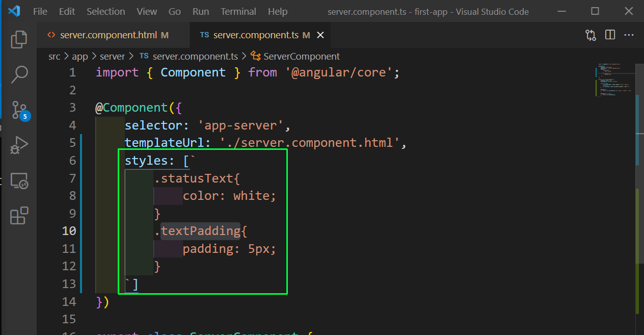The height and width of the screenshot is (335, 644).
Task: Click the server folder breadcrumb
Action: [x=112, y=56]
